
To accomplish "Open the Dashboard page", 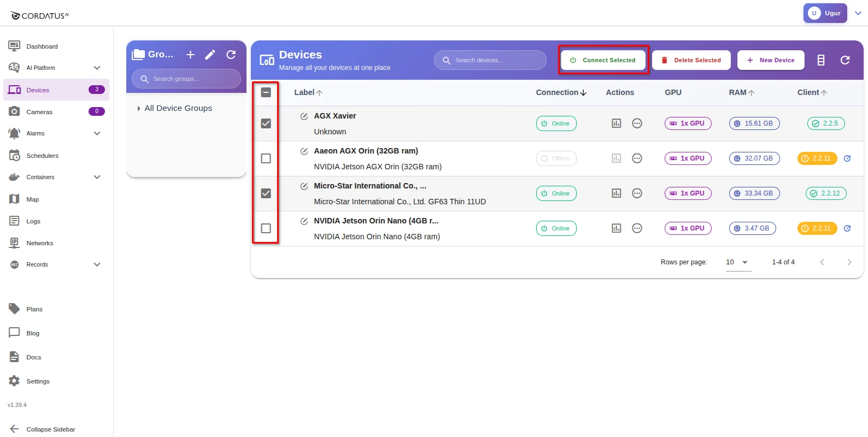I will coord(56,46).
